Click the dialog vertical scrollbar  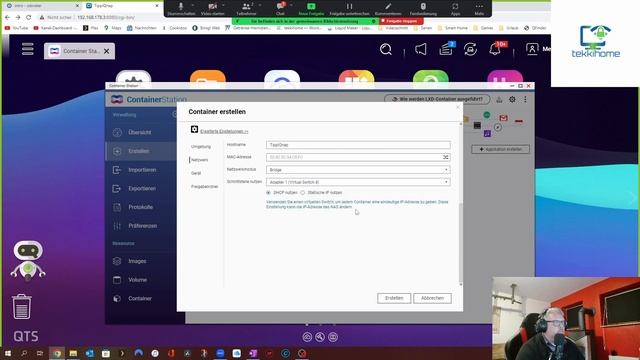tap(461, 204)
